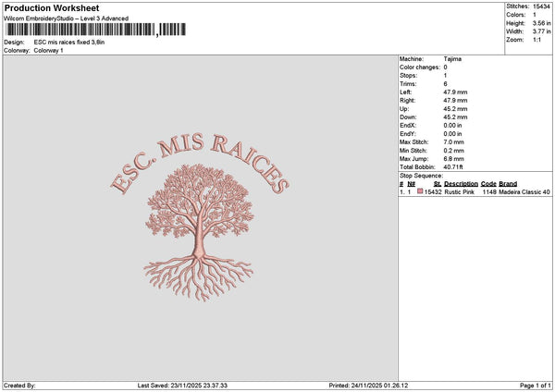Screen dimensions: 555x392
Task: Click the Height value 3.56 in
Action: [x=541, y=23]
